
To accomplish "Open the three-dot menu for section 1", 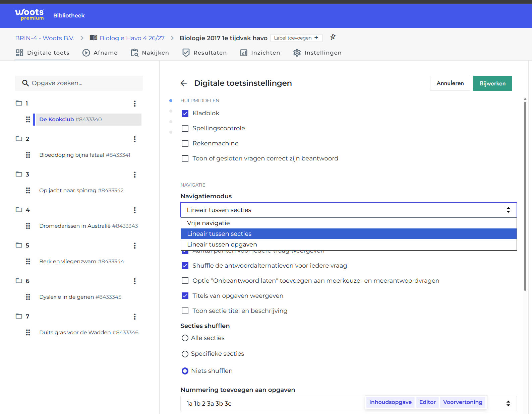I will 135,103.
